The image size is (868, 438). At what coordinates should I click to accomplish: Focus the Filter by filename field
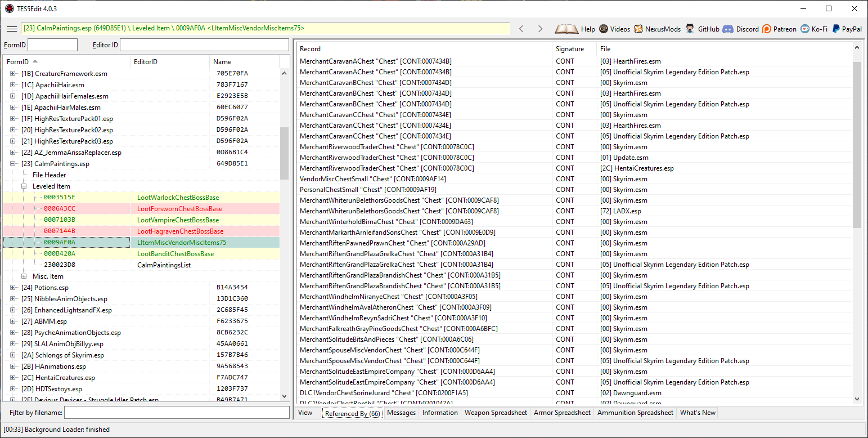pyautogui.click(x=177, y=413)
